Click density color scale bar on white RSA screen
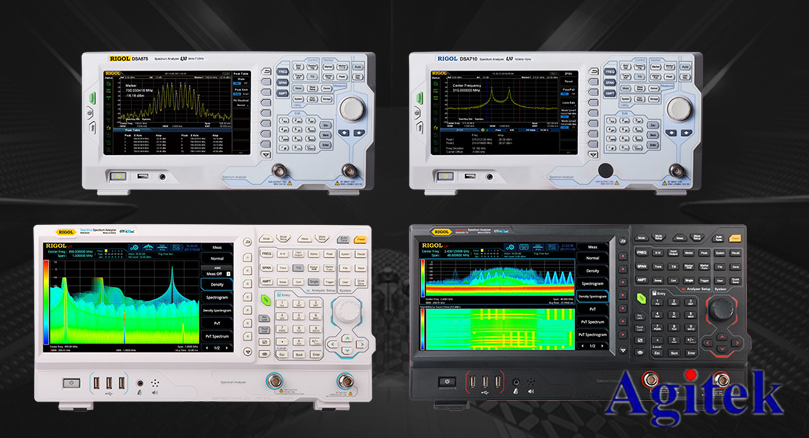This screenshot has width=809, height=438. click(x=46, y=302)
